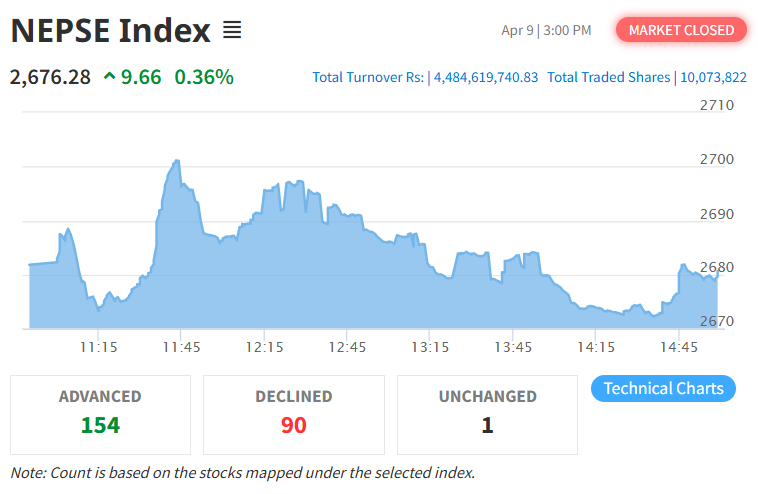
Task: Click the Market Closed status badge
Action: (x=681, y=30)
